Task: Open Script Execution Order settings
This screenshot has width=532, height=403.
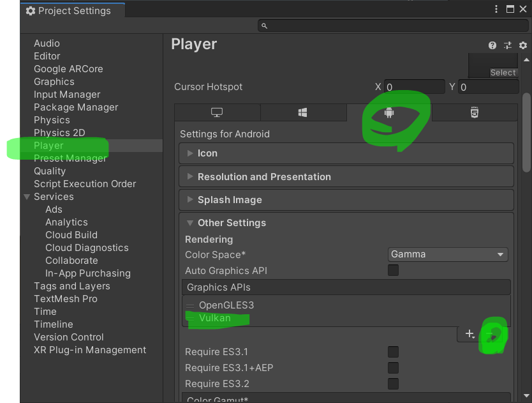Action: [85, 184]
